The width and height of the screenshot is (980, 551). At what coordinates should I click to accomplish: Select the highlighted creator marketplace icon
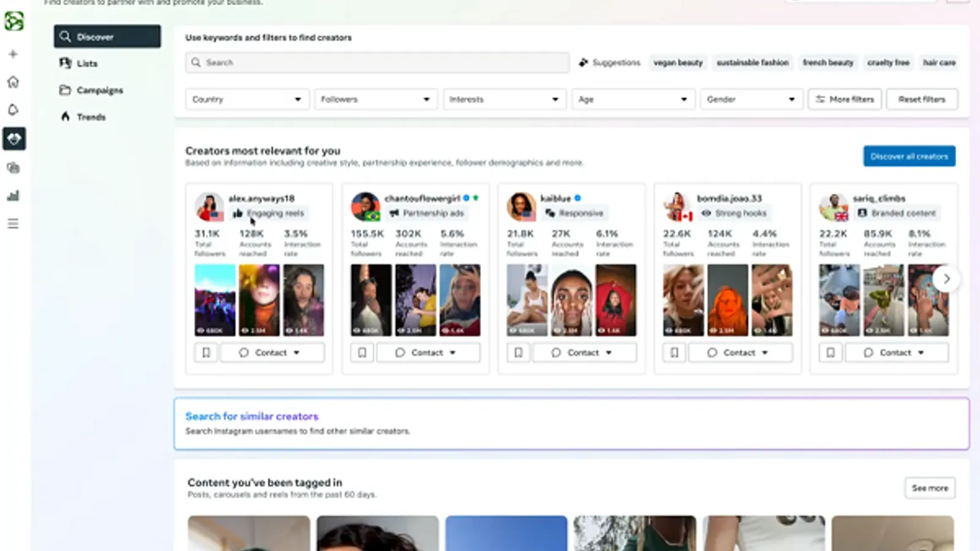click(13, 138)
